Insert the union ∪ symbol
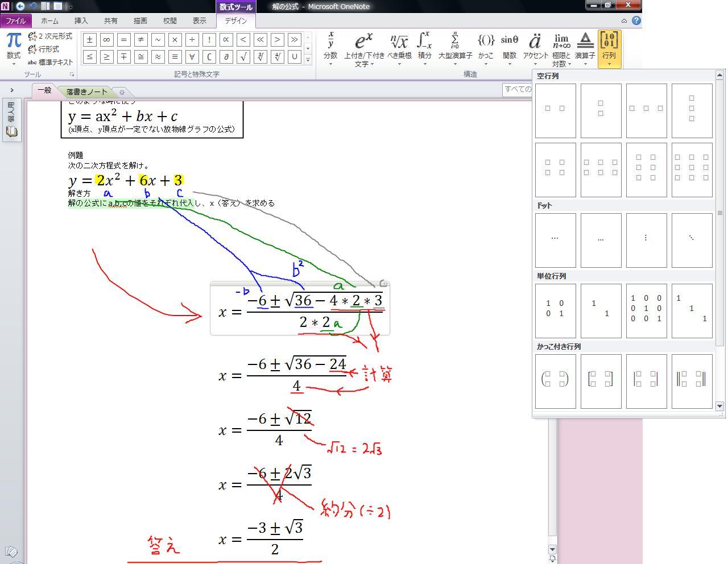Screen dimensions: 728x564 coord(294,56)
